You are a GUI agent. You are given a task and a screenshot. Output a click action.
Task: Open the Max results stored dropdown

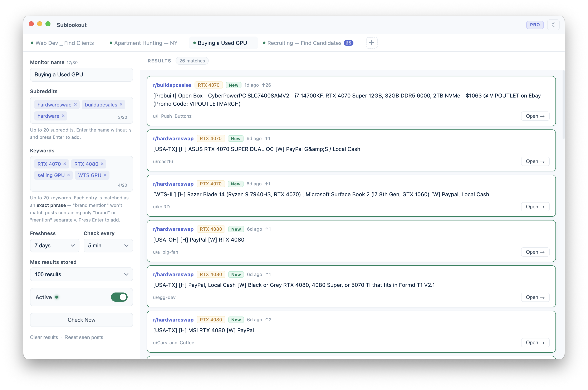click(x=82, y=274)
